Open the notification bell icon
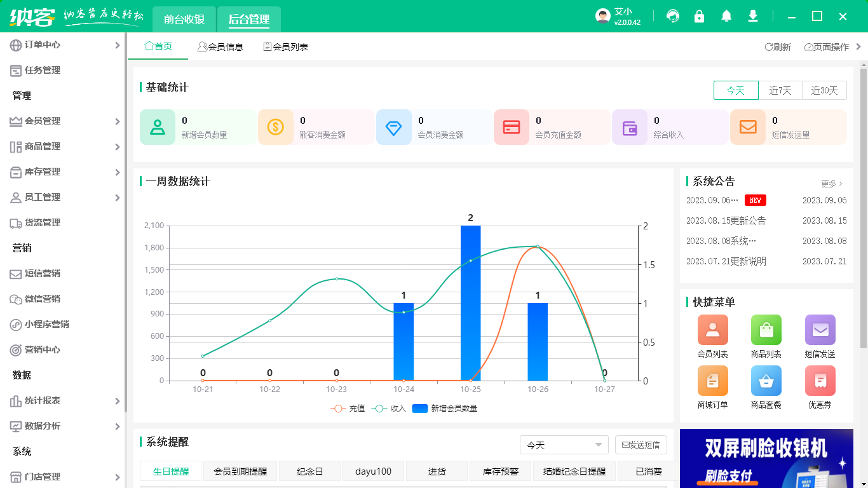Image resolution: width=868 pixels, height=488 pixels. pos(726,17)
